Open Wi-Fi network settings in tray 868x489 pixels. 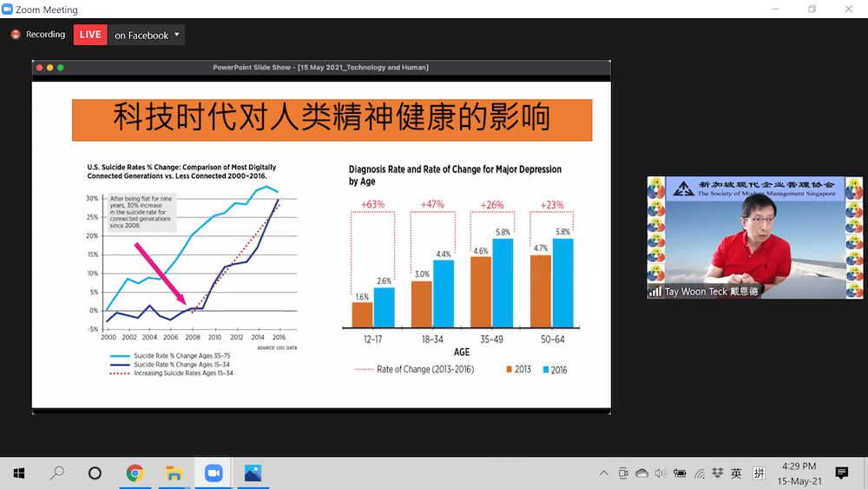(x=699, y=473)
